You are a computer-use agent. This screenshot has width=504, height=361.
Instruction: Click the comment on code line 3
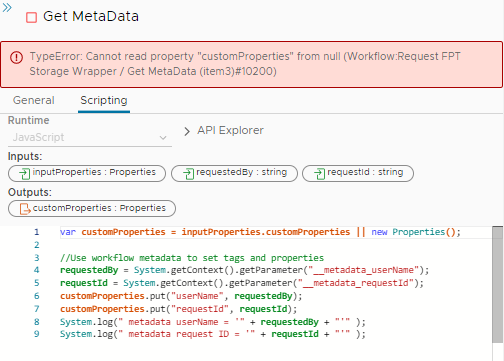192,258
